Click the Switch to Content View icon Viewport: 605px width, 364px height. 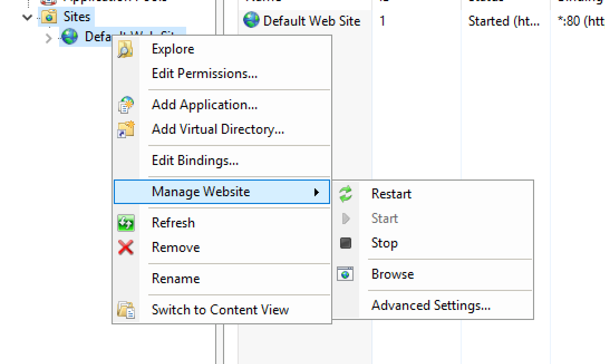(126, 309)
